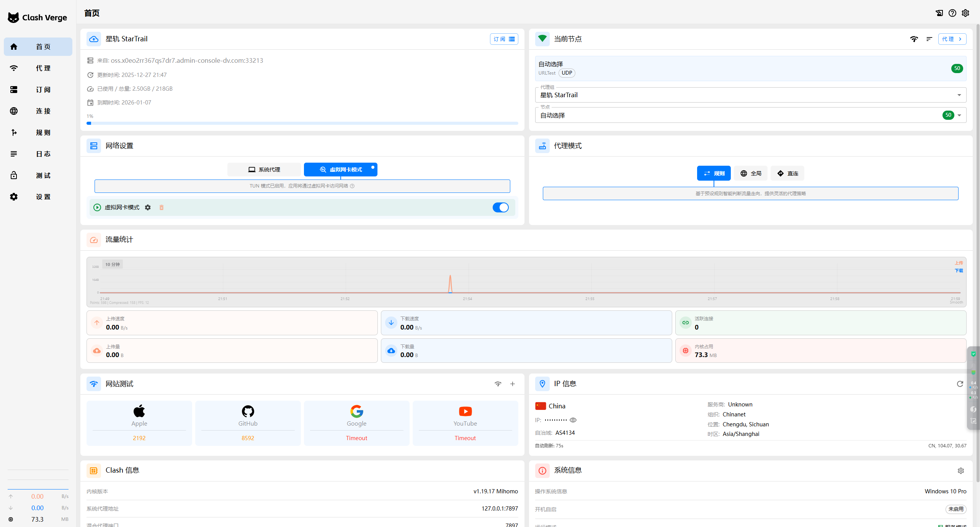Click the 代理 button in 当前节点
The height and width of the screenshot is (527, 980).
pos(952,39)
